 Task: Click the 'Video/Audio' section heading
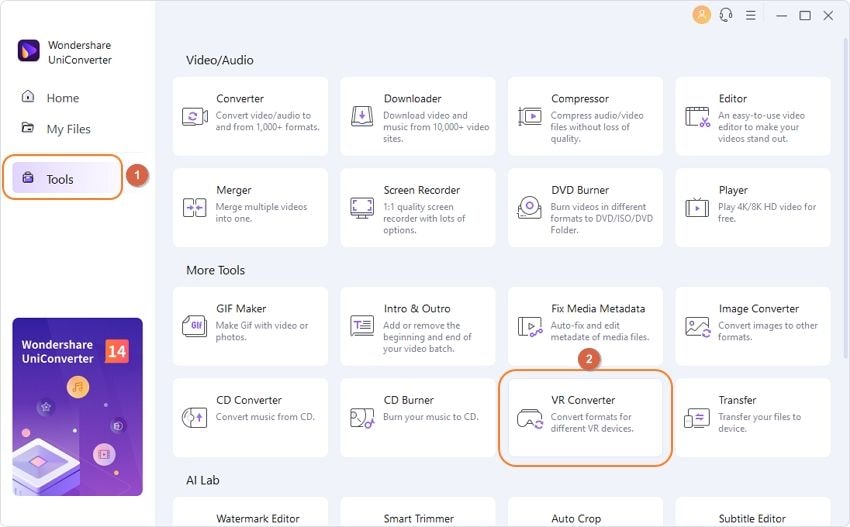(220, 60)
